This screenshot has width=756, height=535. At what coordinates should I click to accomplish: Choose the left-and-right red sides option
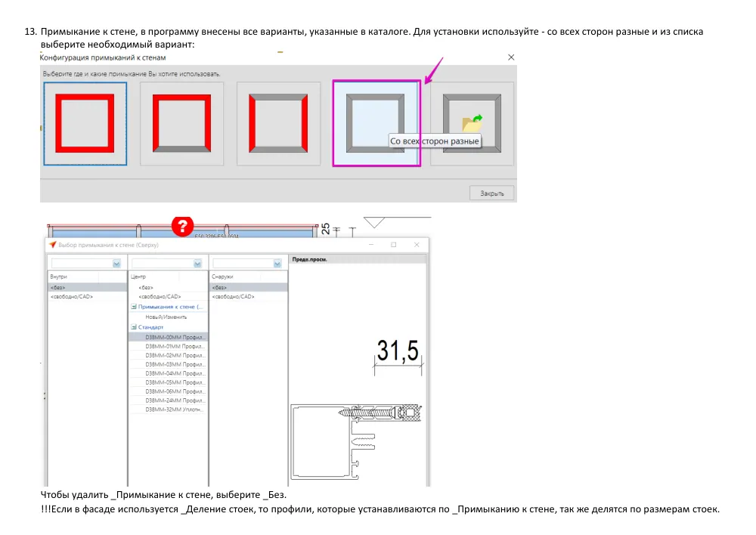coord(278,123)
